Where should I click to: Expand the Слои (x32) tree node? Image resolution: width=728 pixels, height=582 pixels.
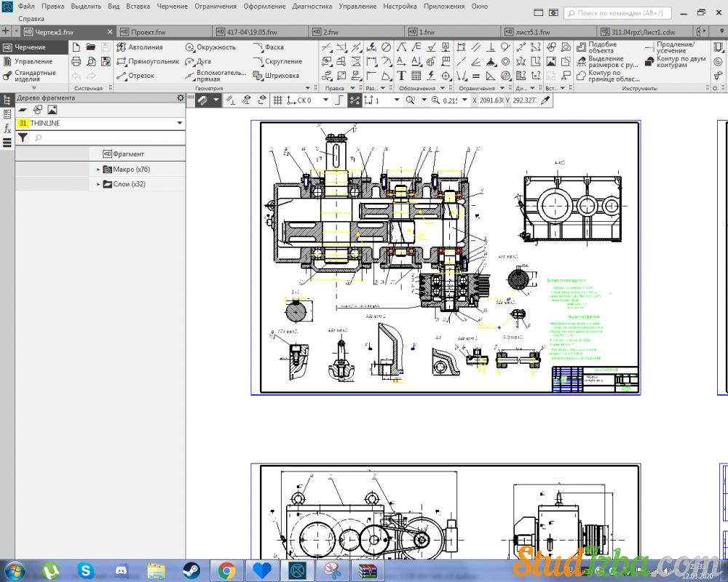(98, 185)
